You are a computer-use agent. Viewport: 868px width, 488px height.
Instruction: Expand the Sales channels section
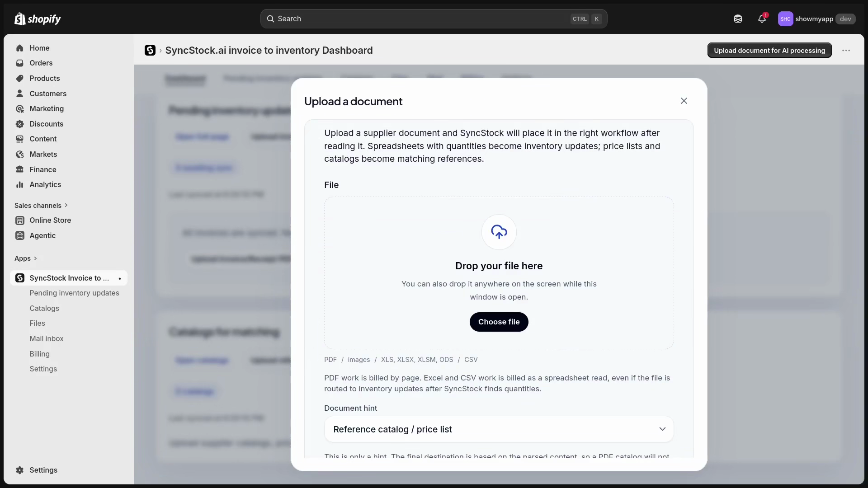coord(41,206)
